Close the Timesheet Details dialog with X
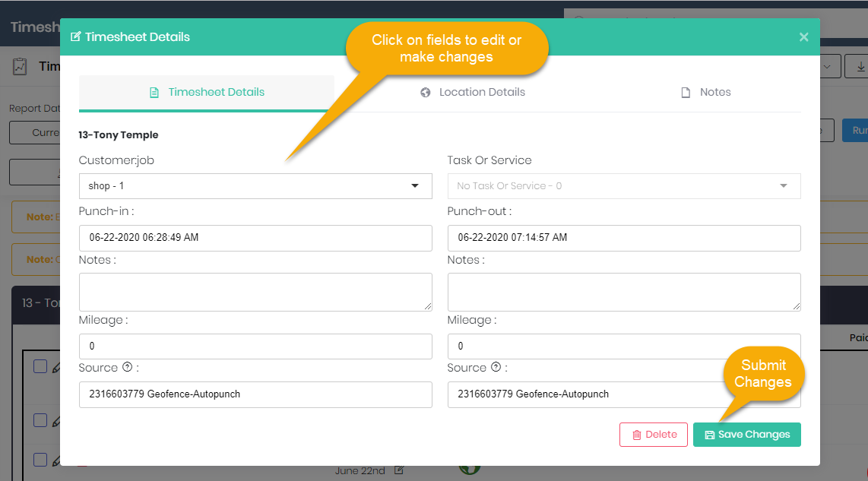 pyautogui.click(x=803, y=36)
